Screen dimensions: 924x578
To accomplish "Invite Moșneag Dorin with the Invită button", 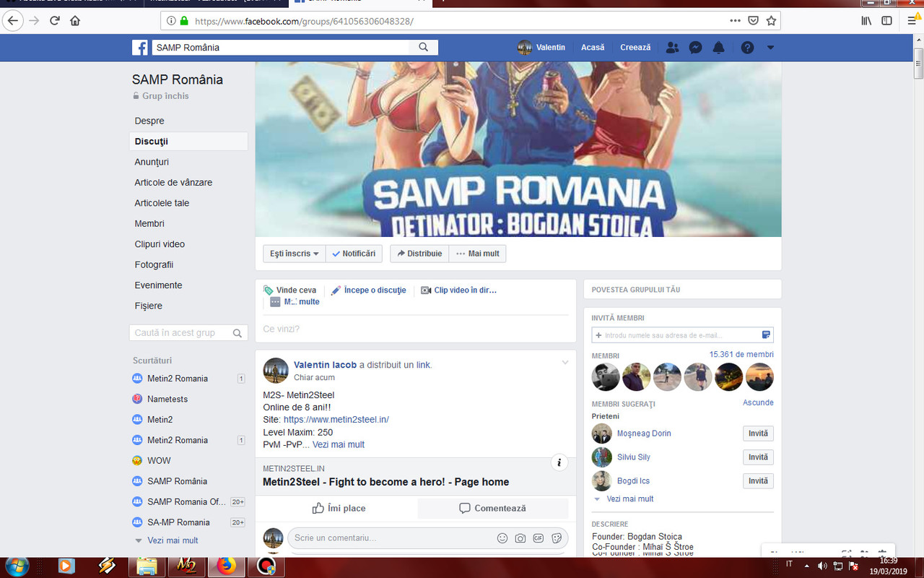I will [x=758, y=433].
